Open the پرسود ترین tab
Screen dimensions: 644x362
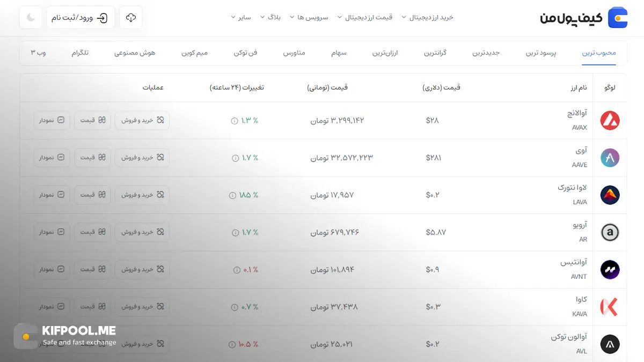541,53
